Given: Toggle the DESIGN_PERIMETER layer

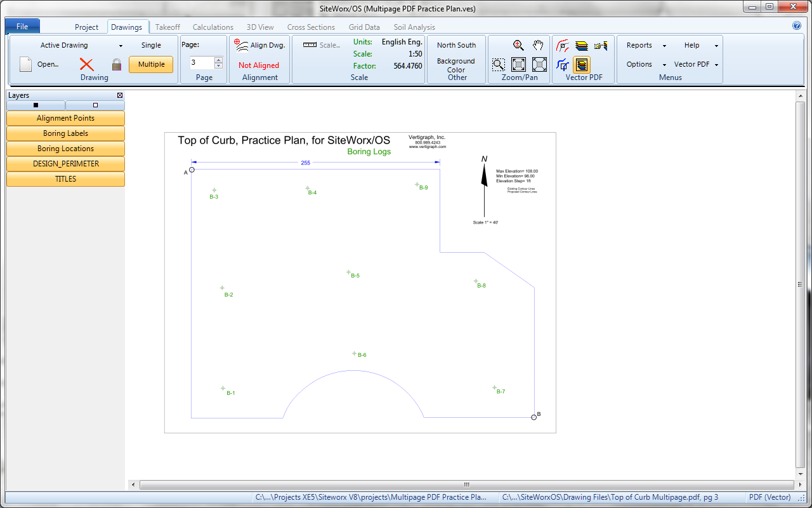Looking at the screenshot, I should (65, 164).
